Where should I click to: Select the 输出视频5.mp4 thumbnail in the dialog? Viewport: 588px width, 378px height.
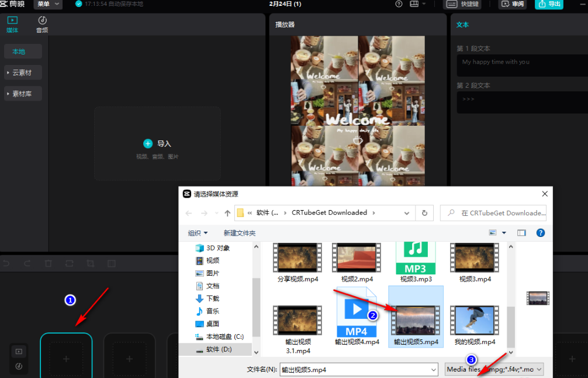pos(416,319)
